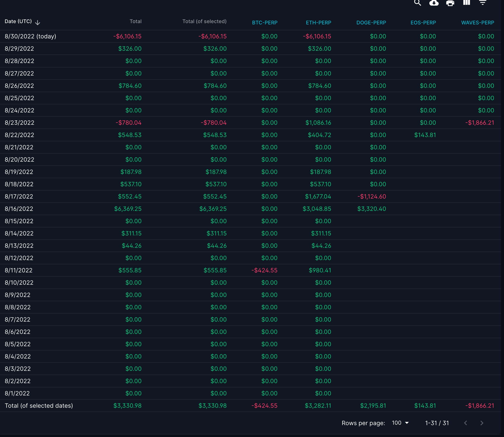Click the print icon
This screenshot has width=504, height=437.
coord(450,3)
